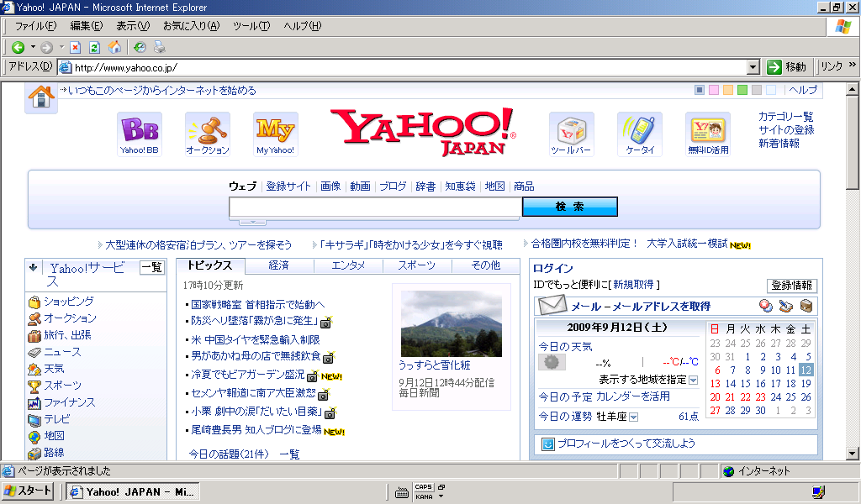The height and width of the screenshot is (504, 861).
Task: Open the カテゴリ一覧 link
Action: click(786, 116)
